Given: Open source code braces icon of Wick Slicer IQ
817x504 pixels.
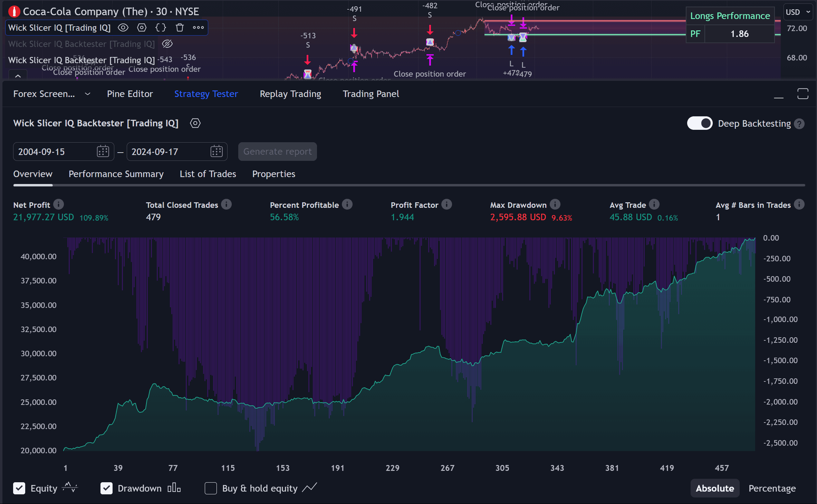Looking at the screenshot, I should [161, 28].
